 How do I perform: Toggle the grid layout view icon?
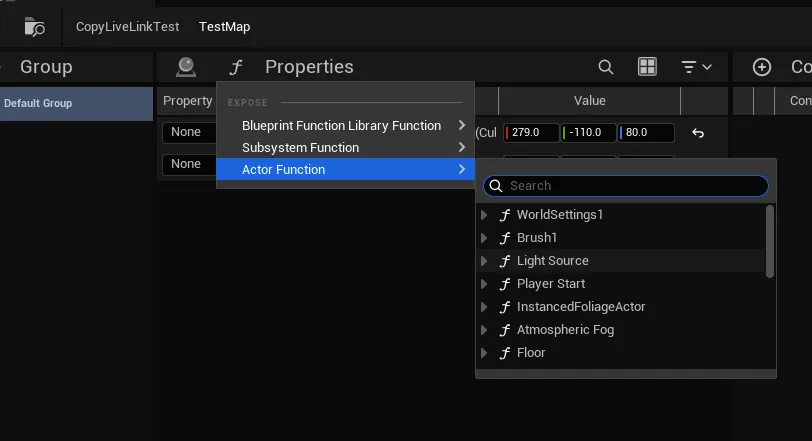pos(647,67)
